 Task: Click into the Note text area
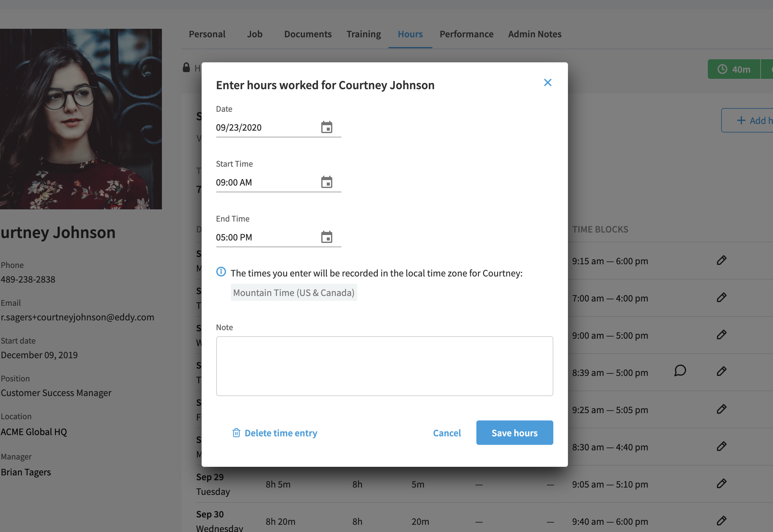384,366
